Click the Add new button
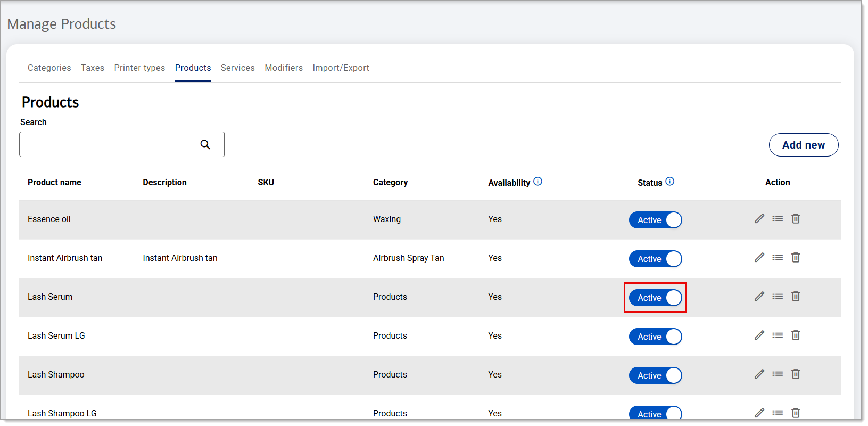 pos(804,145)
